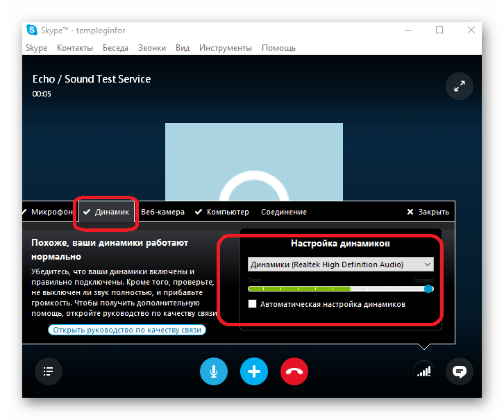The image size is (504, 420).
Task: Open the Вид menu
Action: (x=183, y=48)
